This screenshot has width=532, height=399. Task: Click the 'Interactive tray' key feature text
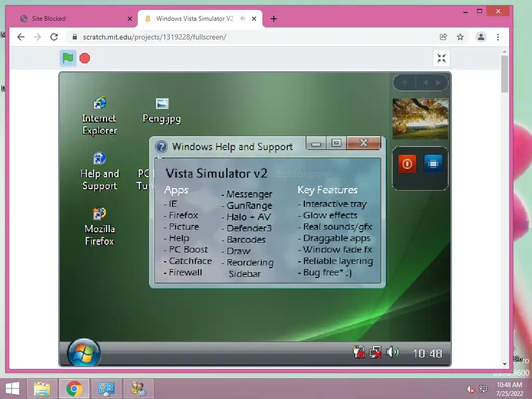tap(335, 204)
